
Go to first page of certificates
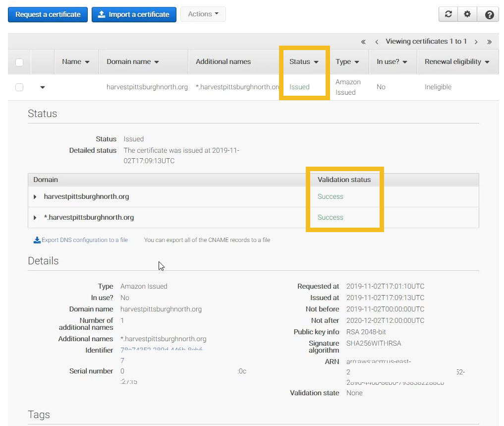point(363,42)
